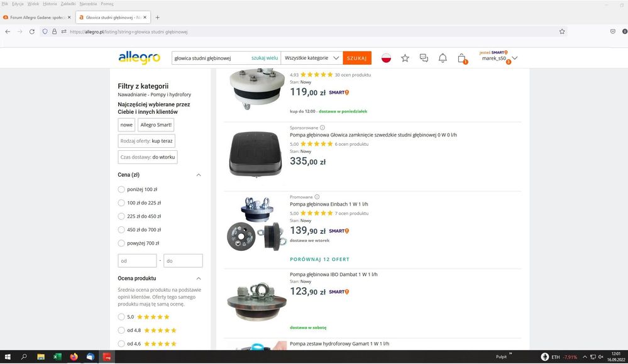Image resolution: width=628 pixels, height=364 pixels.
Task: Apply the Rodzaj oferty: kup teraz filter
Action: click(146, 141)
